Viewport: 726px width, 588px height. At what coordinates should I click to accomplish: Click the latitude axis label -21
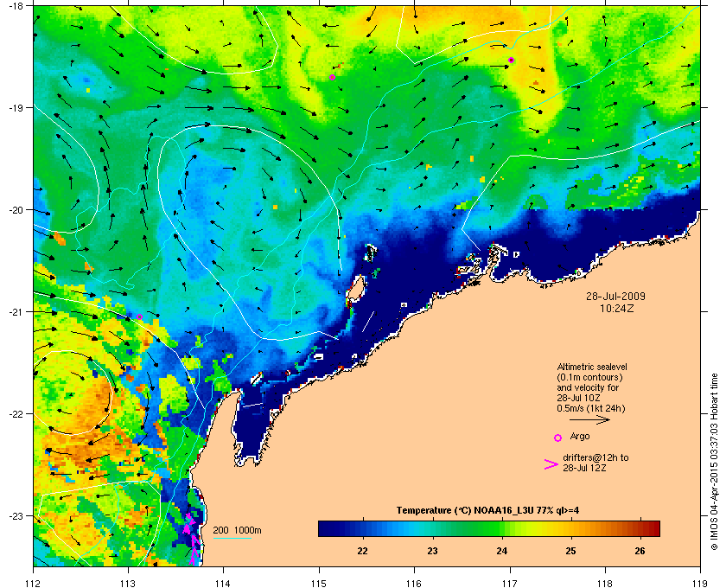pos(16,311)
